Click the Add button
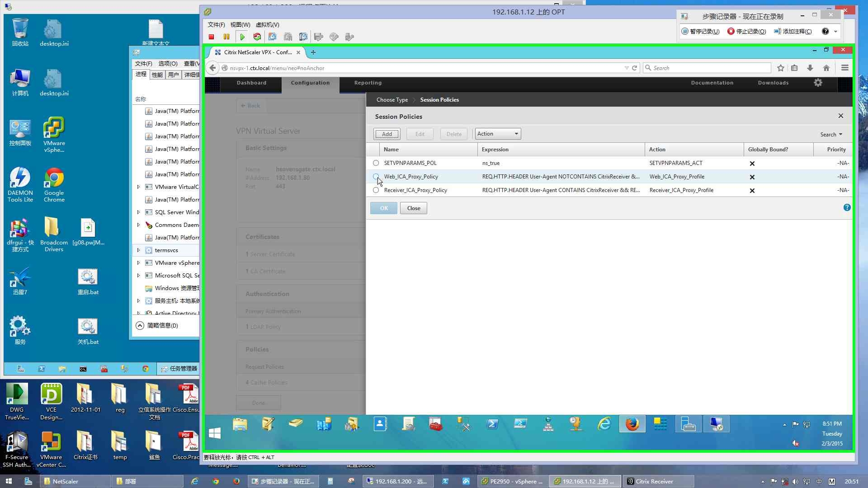 pyautogui.click(x=387, y=134)
